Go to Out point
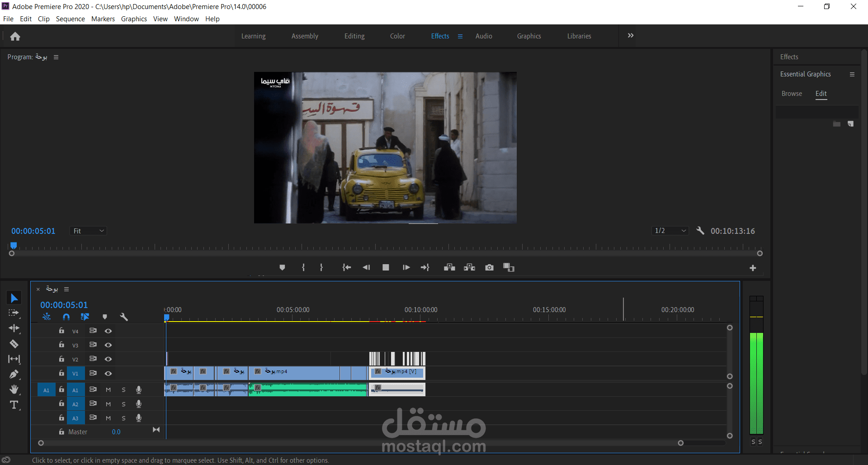Image resolution: width=868 pixels, height=465 pixels. (x=425, y=267)
